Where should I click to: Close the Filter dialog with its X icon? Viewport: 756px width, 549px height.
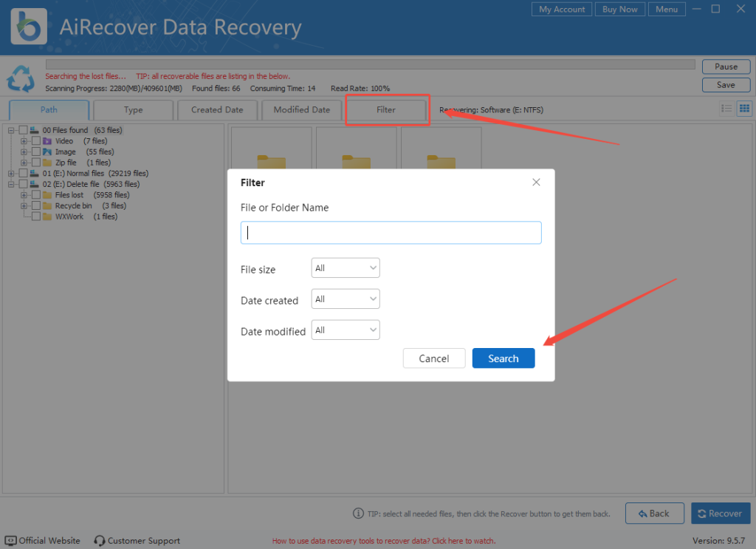pyautogui.click(x=536, y=182)
